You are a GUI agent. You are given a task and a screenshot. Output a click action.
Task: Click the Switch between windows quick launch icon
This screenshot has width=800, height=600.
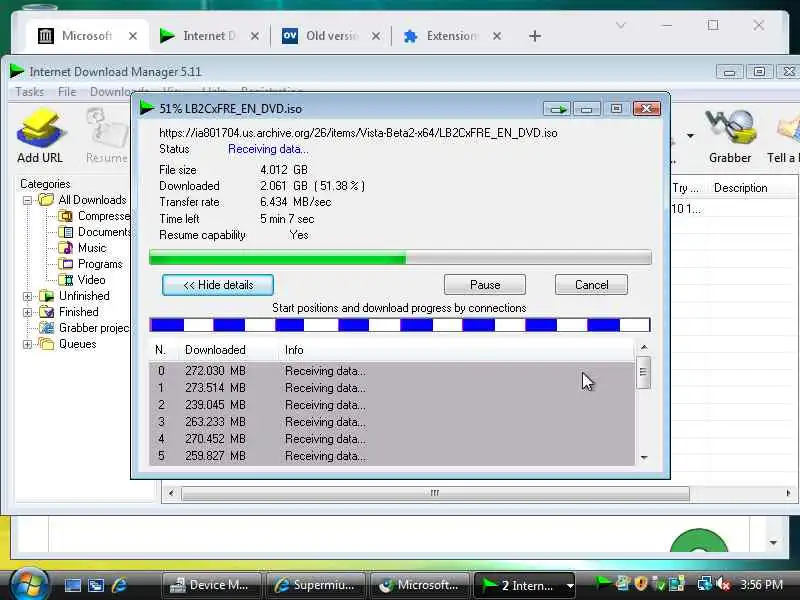pyautogui.click(x=96, y=585)
